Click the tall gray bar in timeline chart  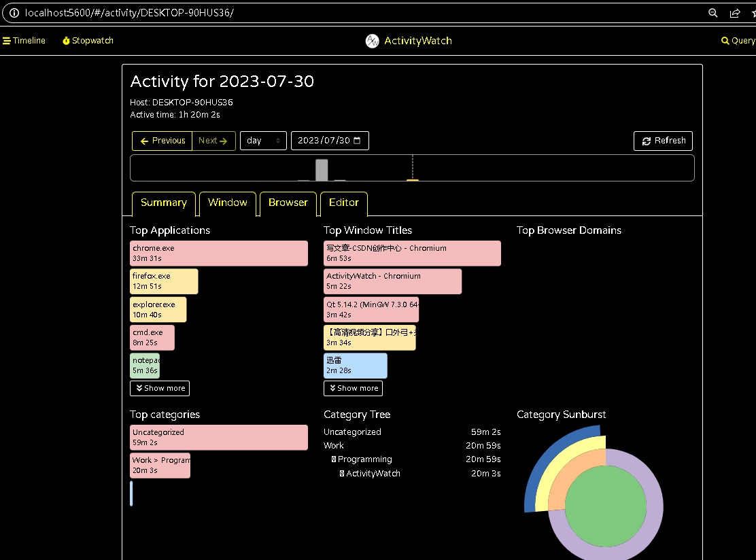coord(322,170)
